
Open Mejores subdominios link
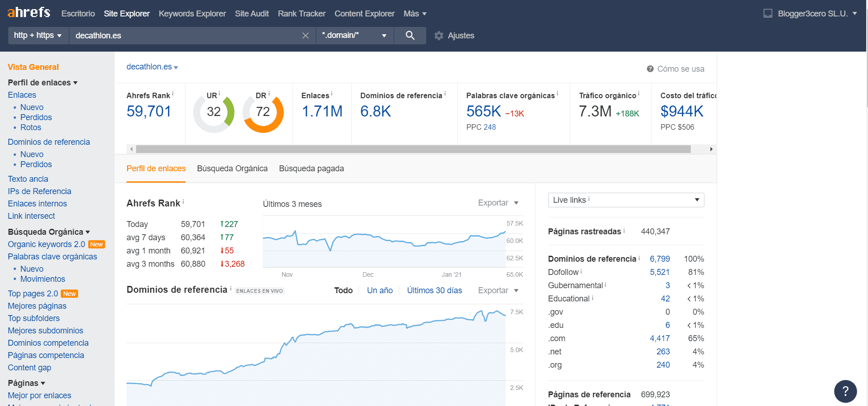[45, 331]
